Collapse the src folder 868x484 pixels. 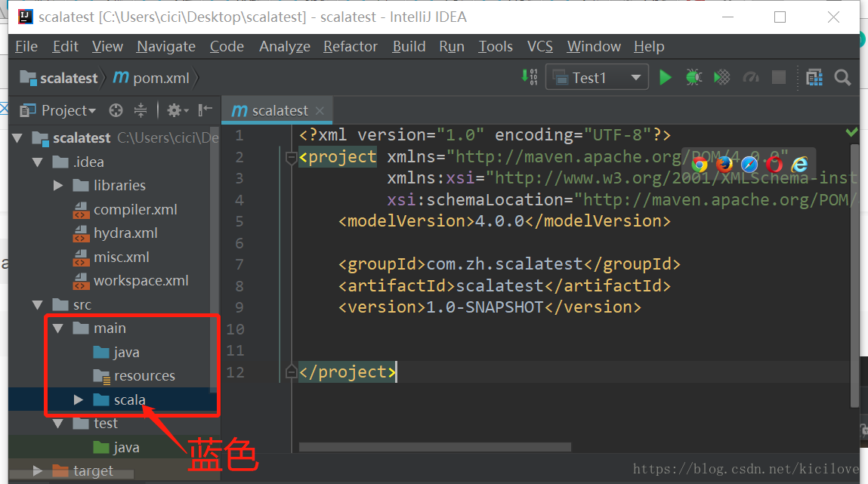[x=38, y=305]
